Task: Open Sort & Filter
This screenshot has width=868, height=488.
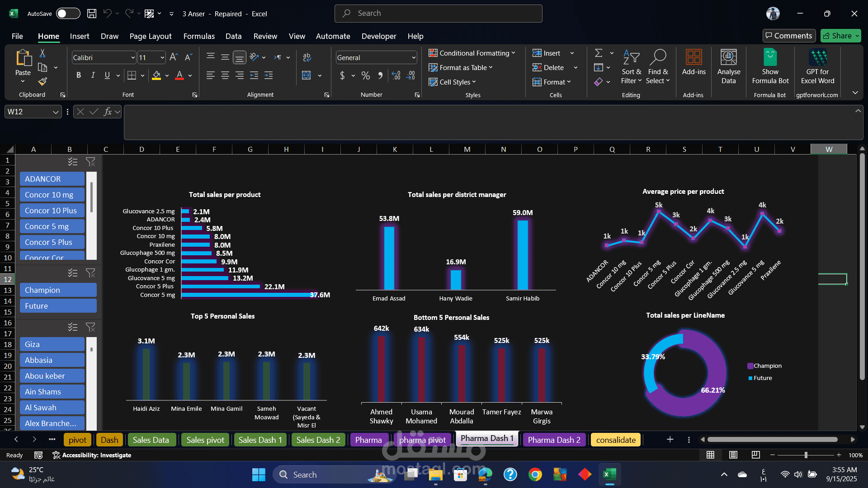Action: coord(631,67)
